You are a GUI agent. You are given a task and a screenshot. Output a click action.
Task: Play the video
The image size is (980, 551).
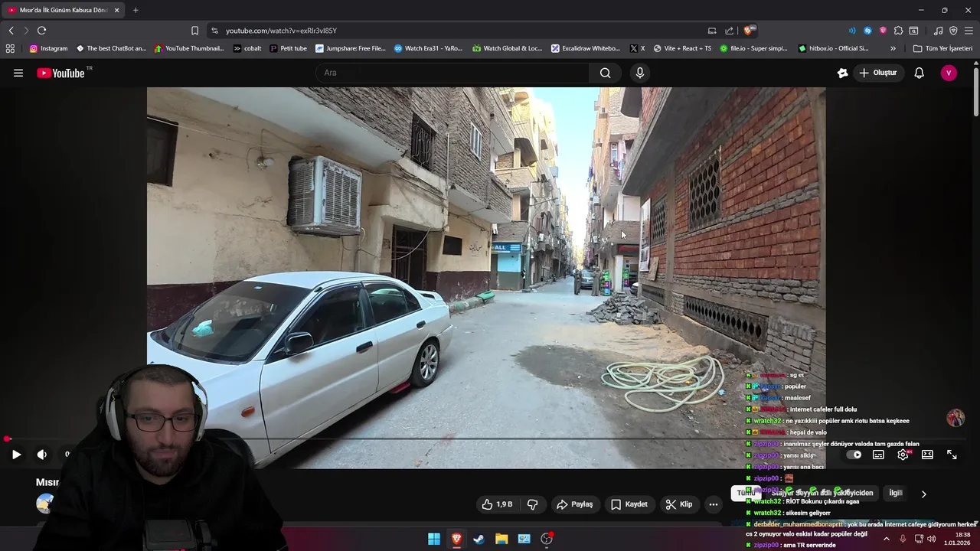pos(16,455)
